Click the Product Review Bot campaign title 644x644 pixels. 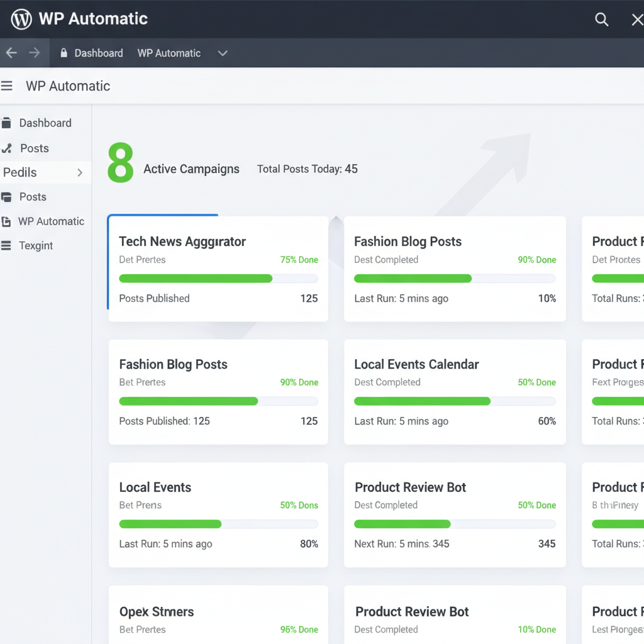[x=411, y=487]
